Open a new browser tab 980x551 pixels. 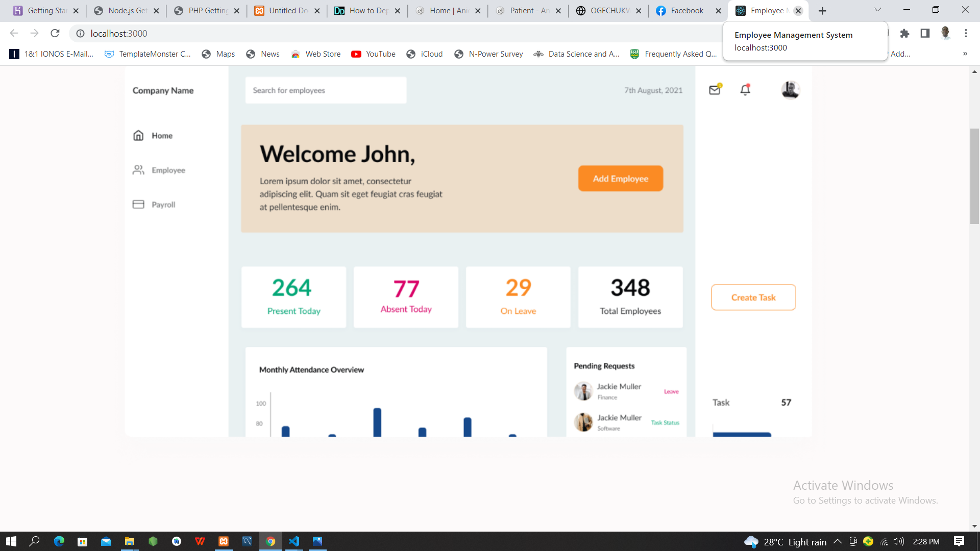(x=822, y=11)
